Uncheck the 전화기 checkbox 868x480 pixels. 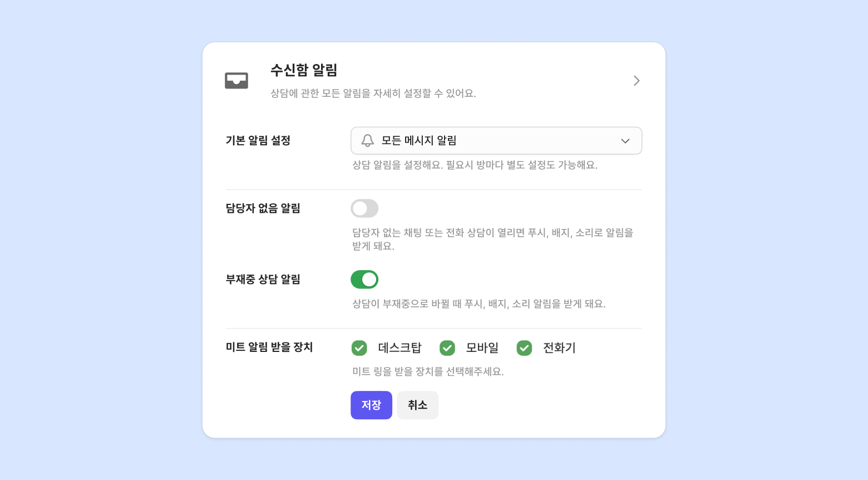click(524, 348)
